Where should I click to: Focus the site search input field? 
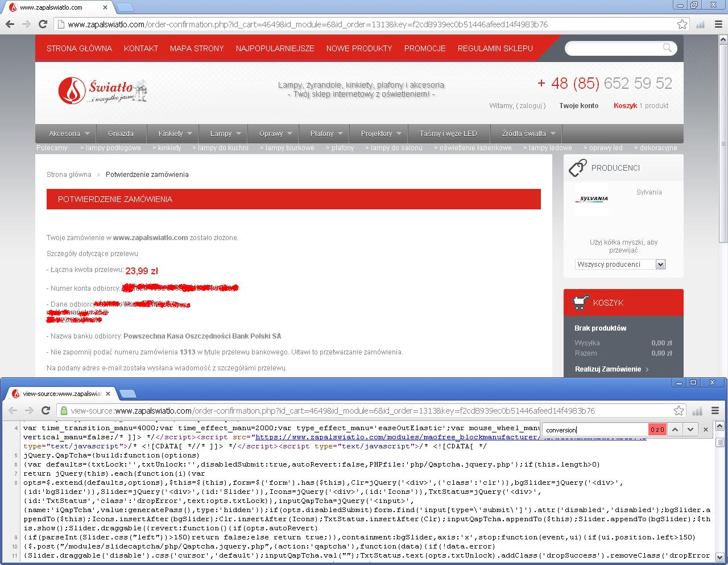615,48
